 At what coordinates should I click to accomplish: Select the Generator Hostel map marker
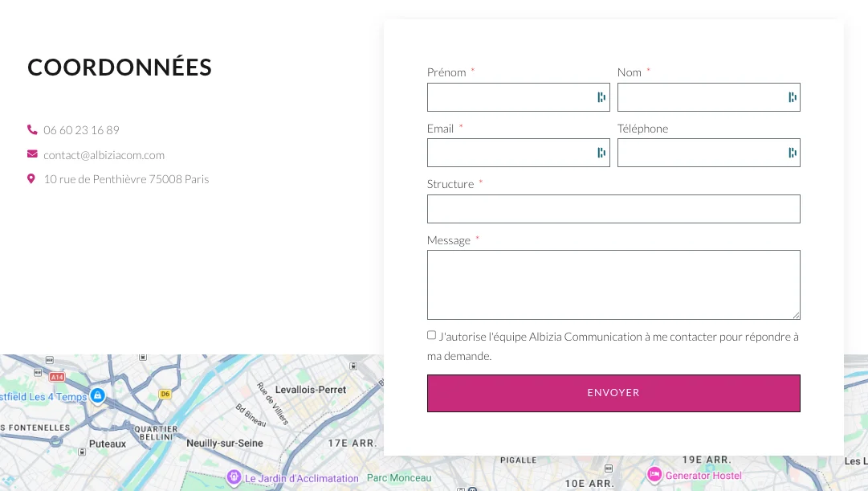(x=654, y=474)
